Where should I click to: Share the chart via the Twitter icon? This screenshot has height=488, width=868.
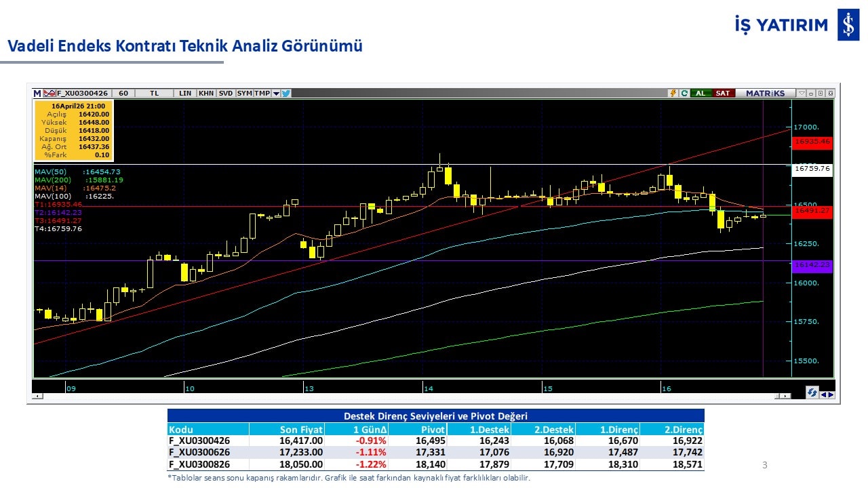tap(286, 94)
